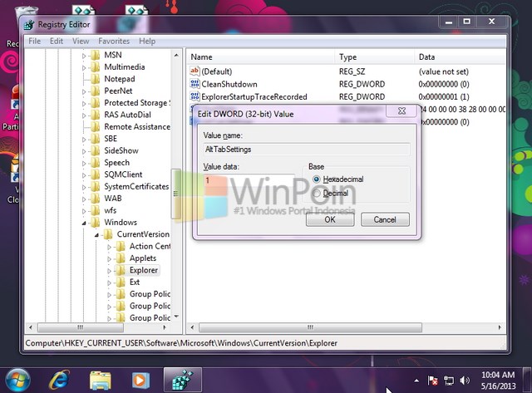Click the Speech folder icon

[x=96, y=162]
